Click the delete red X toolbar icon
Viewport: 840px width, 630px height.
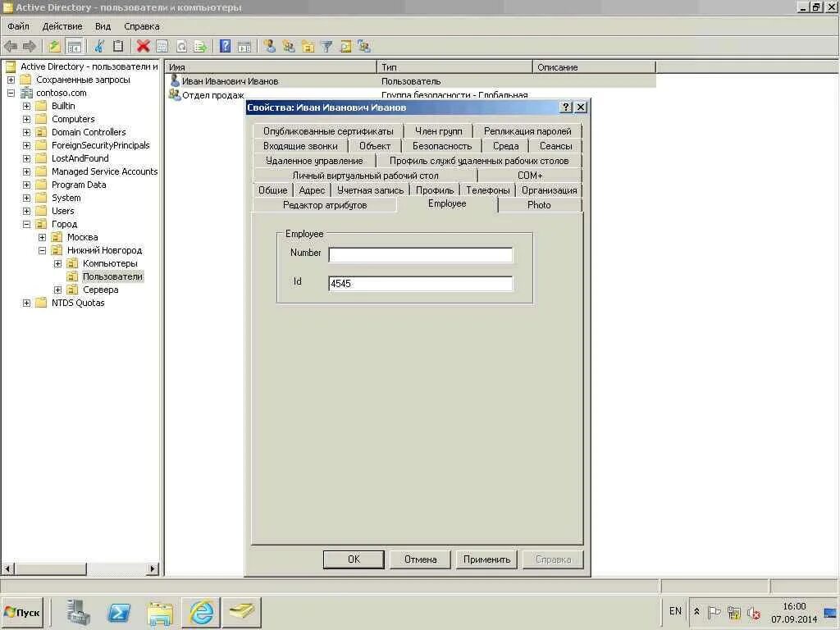pos(144,46)
